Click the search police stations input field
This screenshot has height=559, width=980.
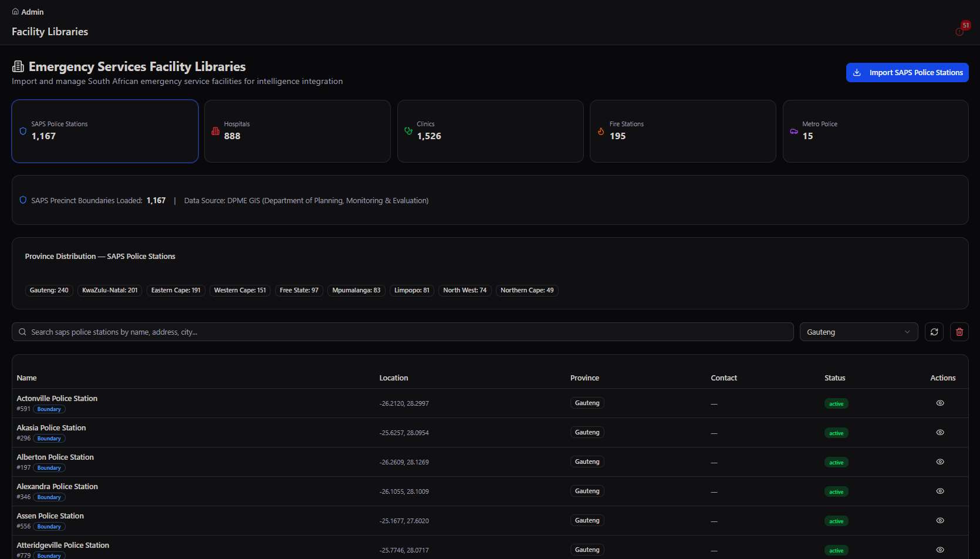[x=403, y=332]
